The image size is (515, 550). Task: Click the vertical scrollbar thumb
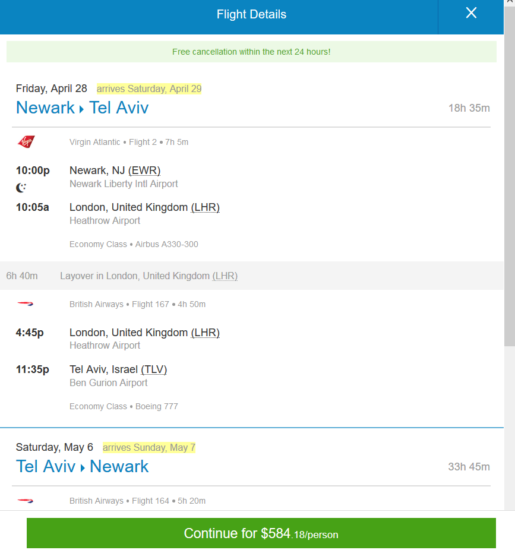click(509, 175)
